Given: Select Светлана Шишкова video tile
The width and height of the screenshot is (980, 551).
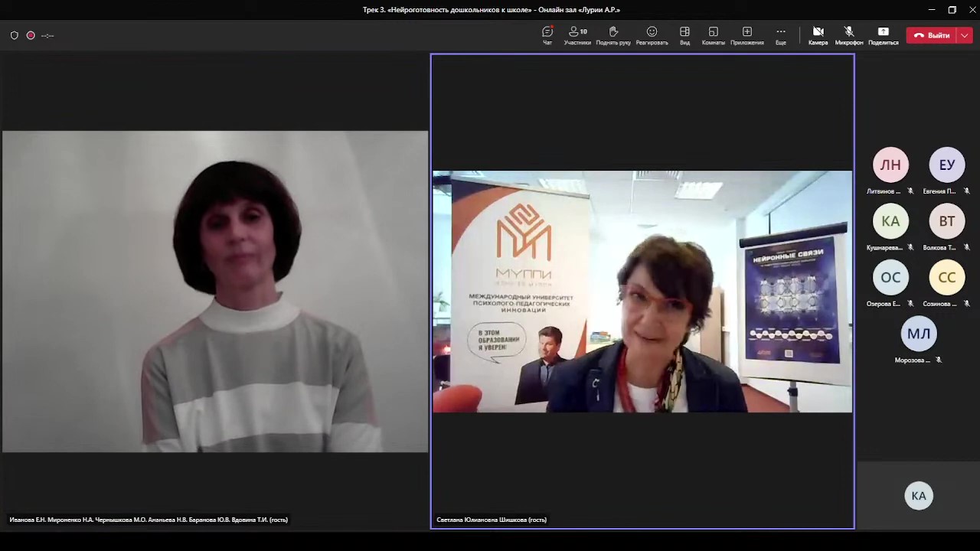Looking at the screenshot, I should 642,292.
